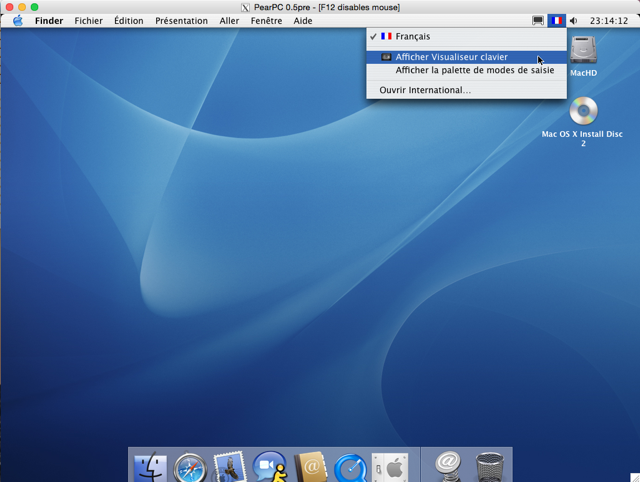Open the Aide menu
The height and width of the screenshot is (482, 640).
(303, 21)
